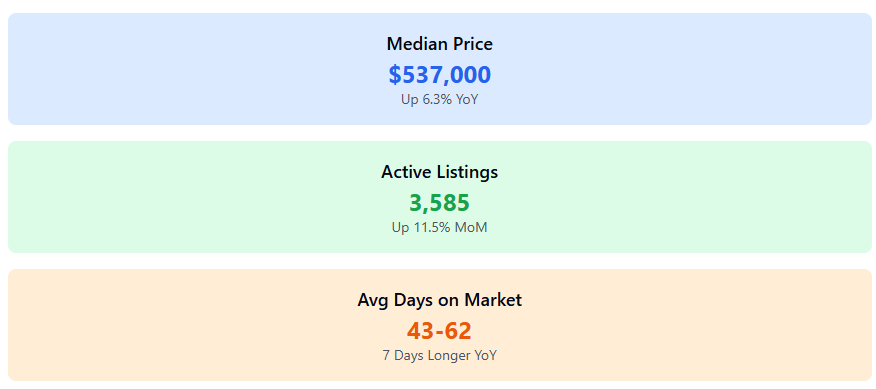Viewport: 876px width, 389px height.
Task: Click the 7 Days Longer YoY text
Action: click(x=440, y=355)
